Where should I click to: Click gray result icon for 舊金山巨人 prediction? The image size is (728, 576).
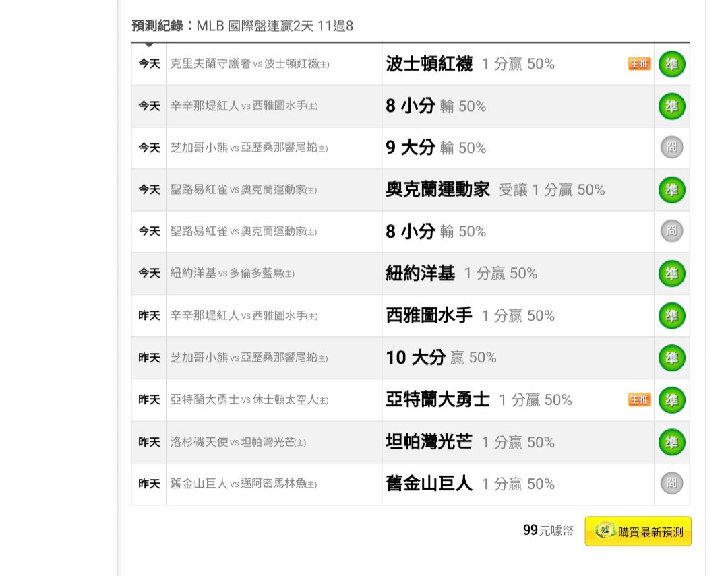click(671, 484)
